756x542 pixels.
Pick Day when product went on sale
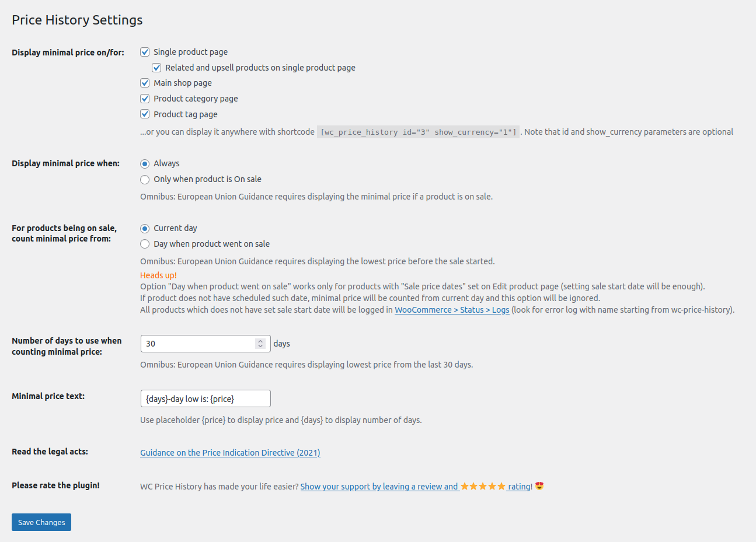click(145, 244)
